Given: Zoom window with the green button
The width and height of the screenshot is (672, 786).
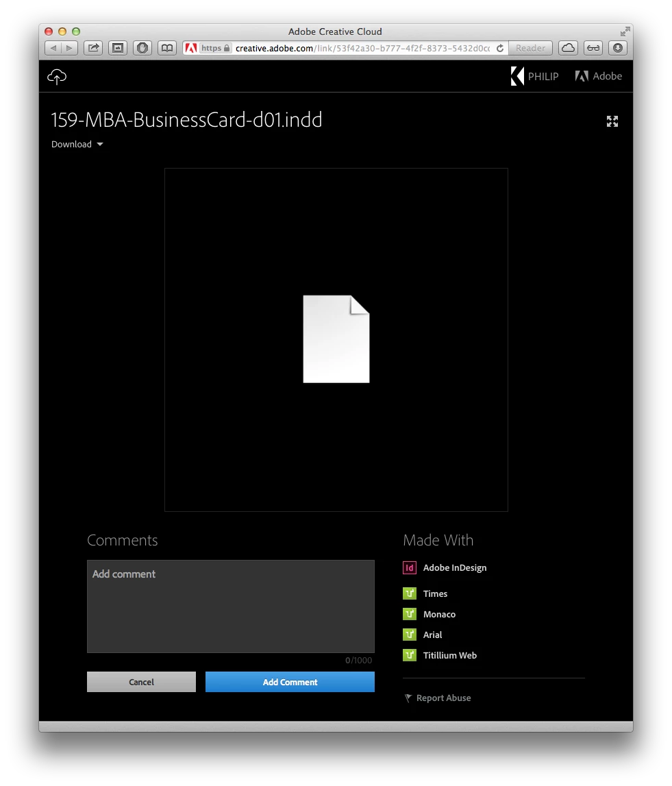Looking at the screenshot, I should pyautogui.click(x=75, y=32).
